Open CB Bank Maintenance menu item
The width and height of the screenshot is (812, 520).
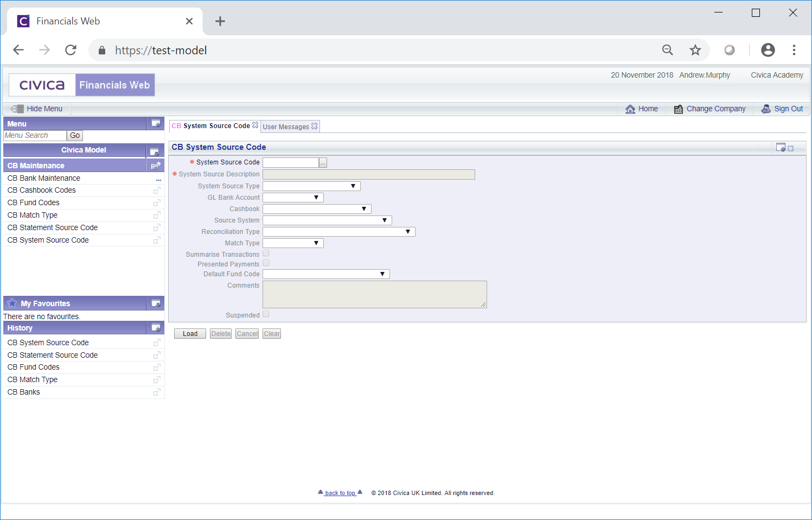click(x=44, y=178)
